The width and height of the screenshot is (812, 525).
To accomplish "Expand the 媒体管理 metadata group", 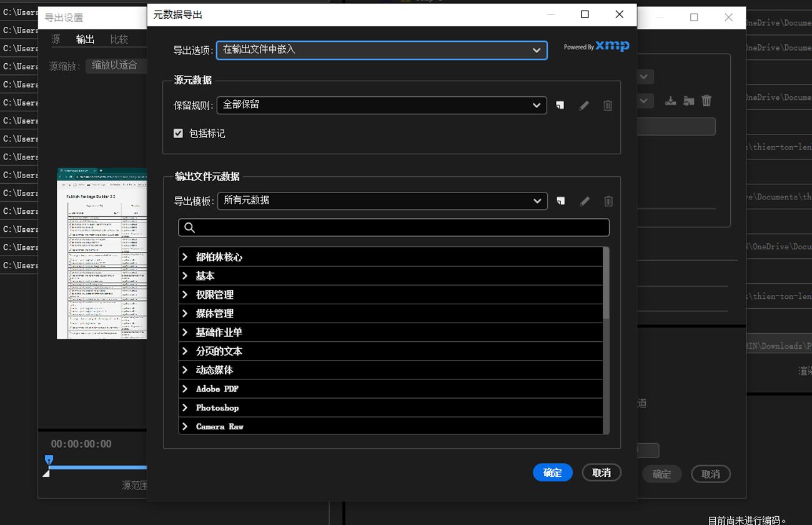I will tap(185, 313).
